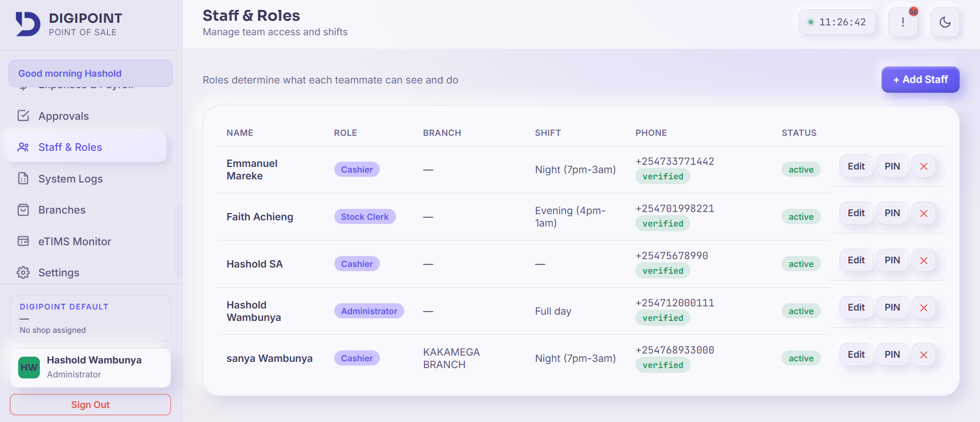Edit Emmanuel Mareke's staff record
Image resolution: width=980 pixels, height=422 pixels.
click(x=856, y=166)
